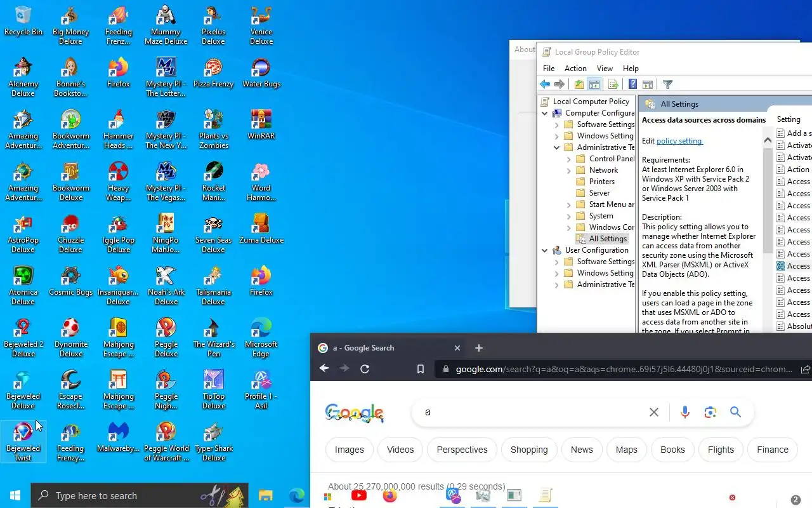Go to Google home via logo
812x508 pixels.
click(355, 413)
